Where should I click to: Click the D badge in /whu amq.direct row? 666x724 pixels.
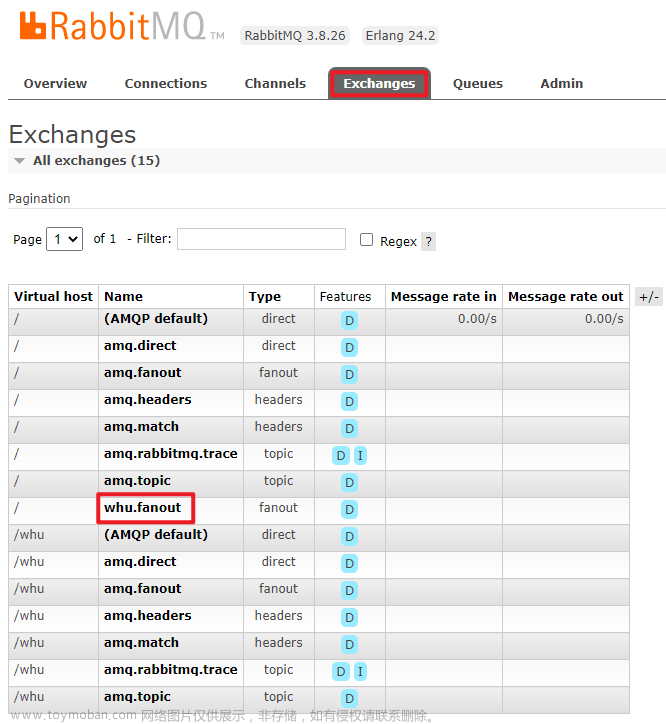click(349, 563)
